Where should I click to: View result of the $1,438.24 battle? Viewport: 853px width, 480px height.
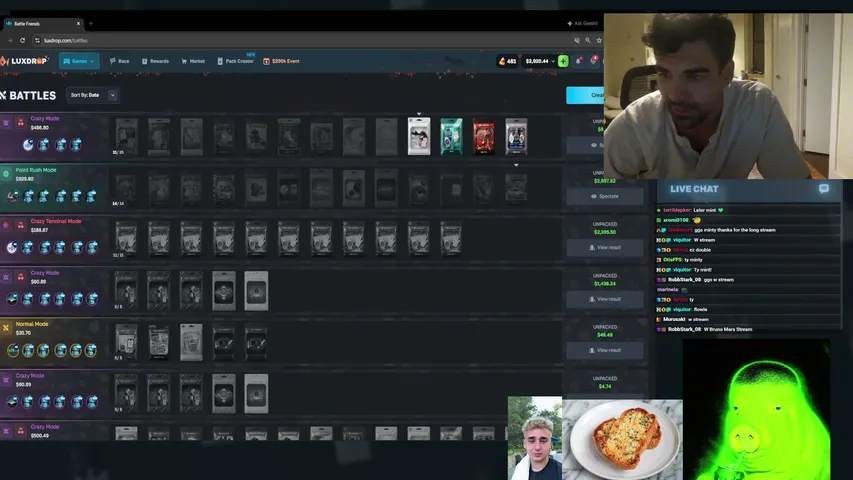pos(605,299)
